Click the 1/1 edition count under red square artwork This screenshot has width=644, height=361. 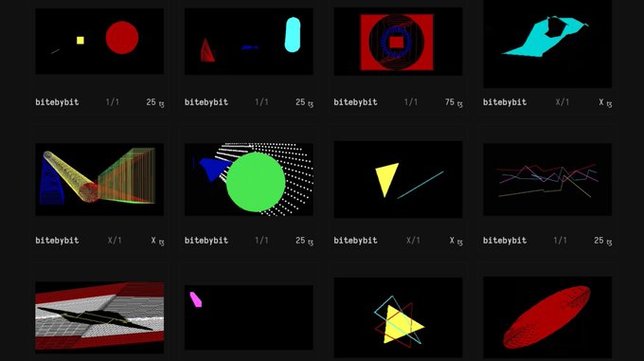[411, 101]
